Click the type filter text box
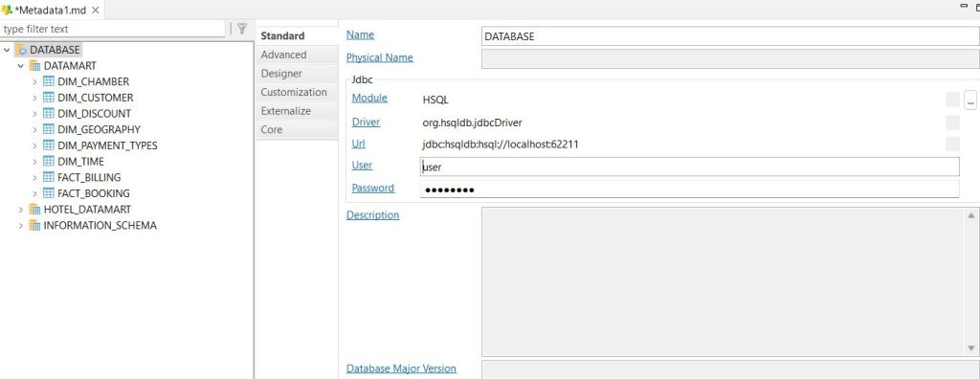Screen dimensions: 980x379 tap(113, 29)
